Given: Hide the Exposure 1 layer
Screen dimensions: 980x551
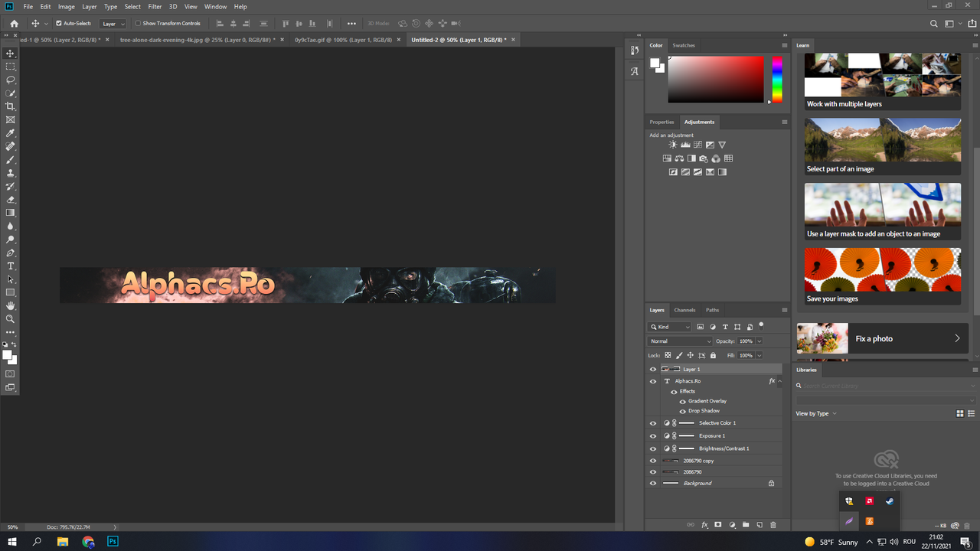Looking at the screenshot, I should pos(653,436).
